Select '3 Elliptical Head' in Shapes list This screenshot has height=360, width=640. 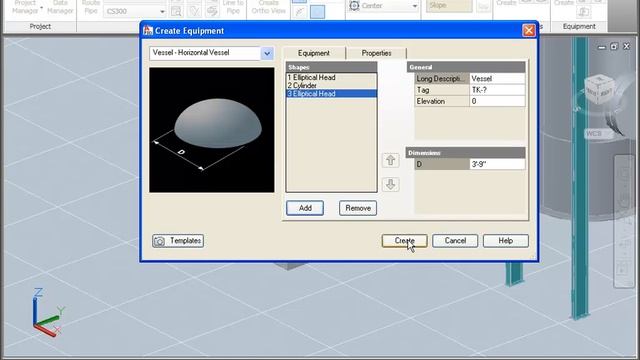[331, 93]
